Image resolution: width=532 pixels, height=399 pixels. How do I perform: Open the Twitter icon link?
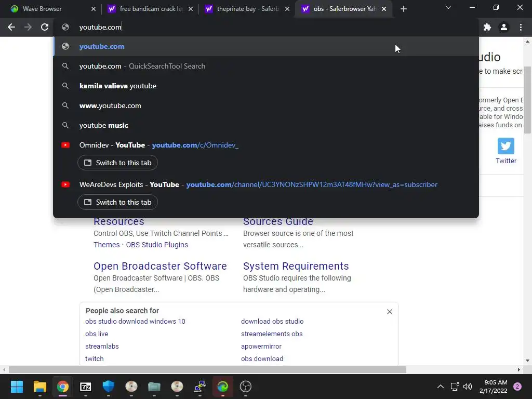click(506, 146)
